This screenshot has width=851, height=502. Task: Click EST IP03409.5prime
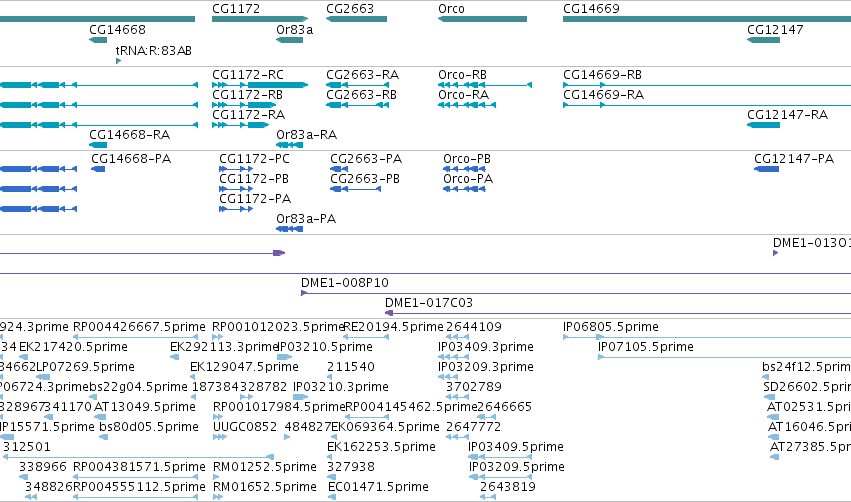click(516, 448)
